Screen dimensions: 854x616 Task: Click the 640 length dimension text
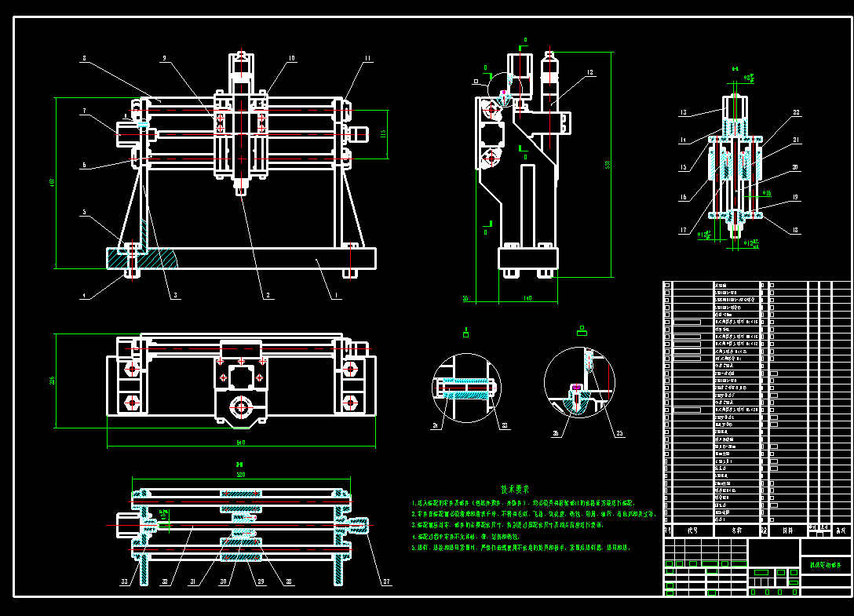click(241, 443)
